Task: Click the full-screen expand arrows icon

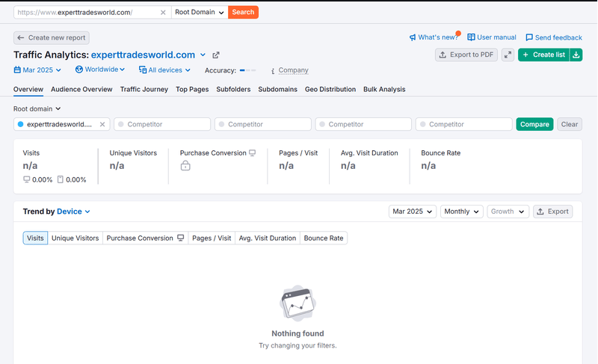Action: click(x=508, y=55)
